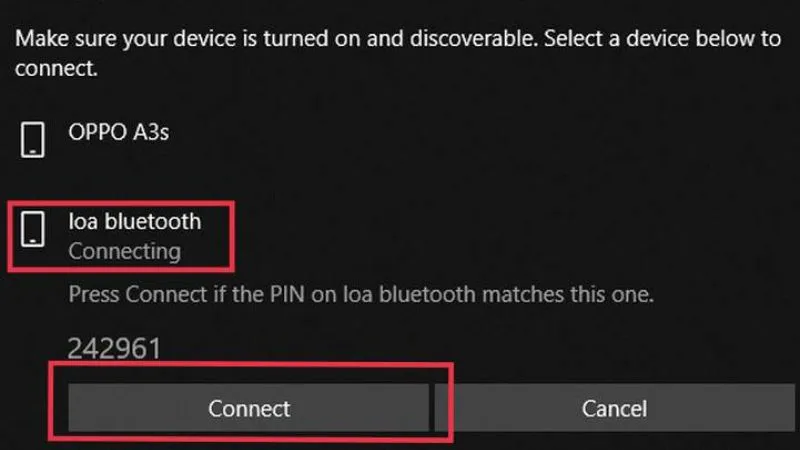Click the pairing PIN number shown
The height and width of the screenshot is (450, 800).
tap(114, 348)
